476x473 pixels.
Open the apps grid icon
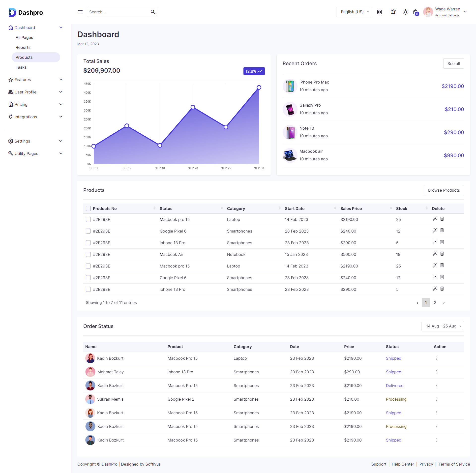point(379,12)
